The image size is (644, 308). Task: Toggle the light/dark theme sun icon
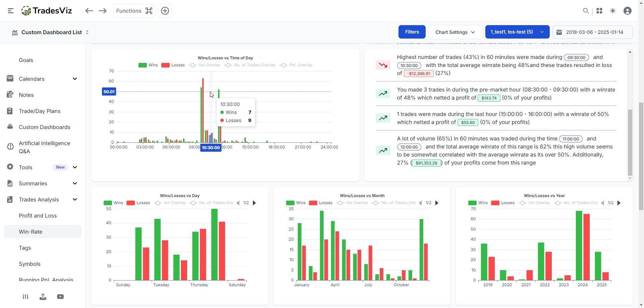coord(613,11)
